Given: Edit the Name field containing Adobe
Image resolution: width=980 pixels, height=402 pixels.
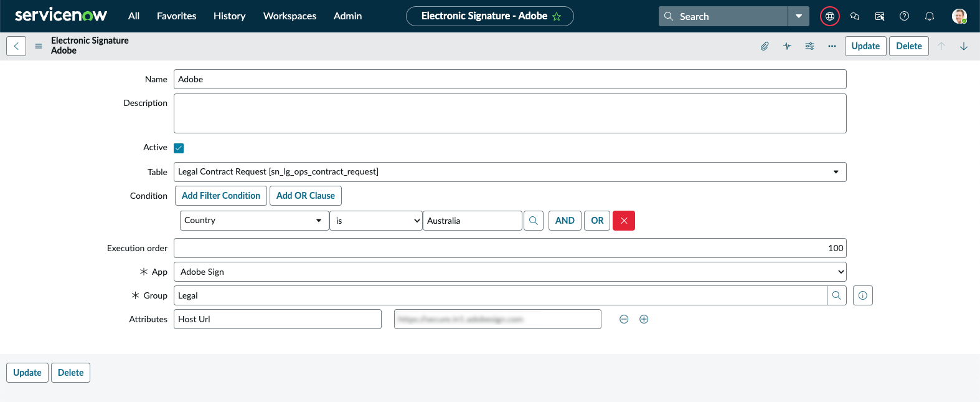Looking at the screenshot, I should [510, 79].
